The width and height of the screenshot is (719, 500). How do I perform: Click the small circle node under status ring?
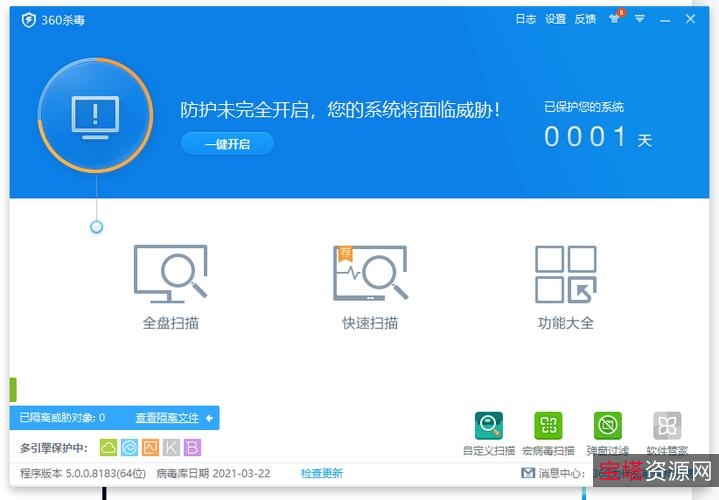coord(96,227)
